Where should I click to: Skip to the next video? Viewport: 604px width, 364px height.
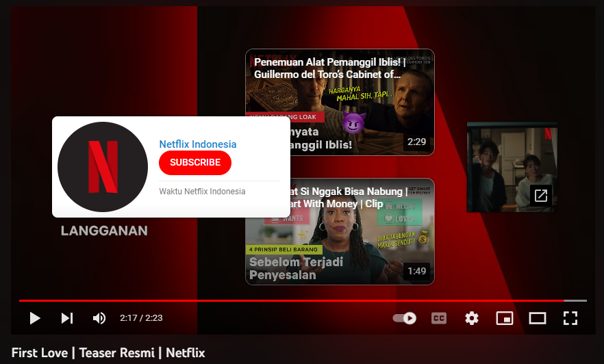click(x=67, y=318)
